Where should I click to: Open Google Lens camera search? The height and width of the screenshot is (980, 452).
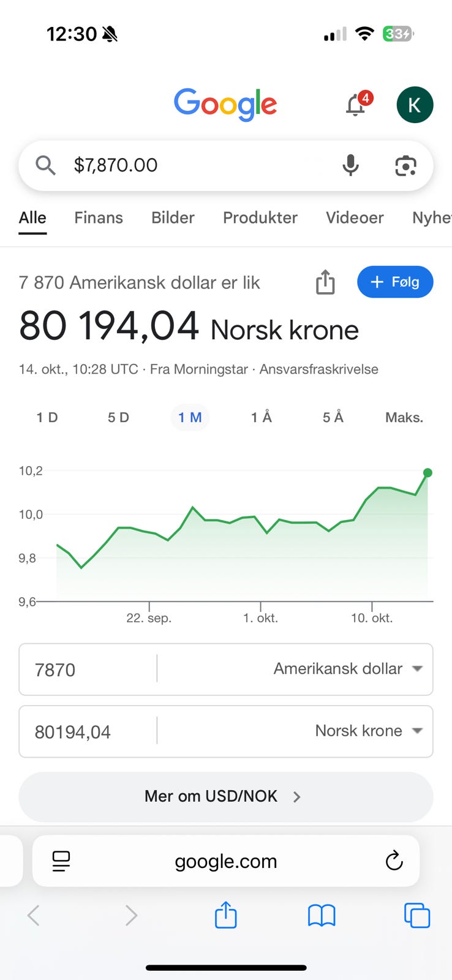coord(405,165)
